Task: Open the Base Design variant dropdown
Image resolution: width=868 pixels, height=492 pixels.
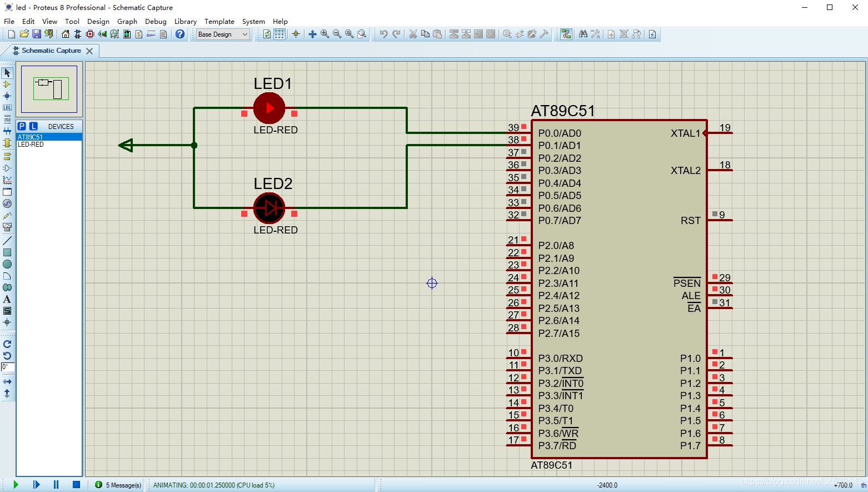Action: point(223,34)
